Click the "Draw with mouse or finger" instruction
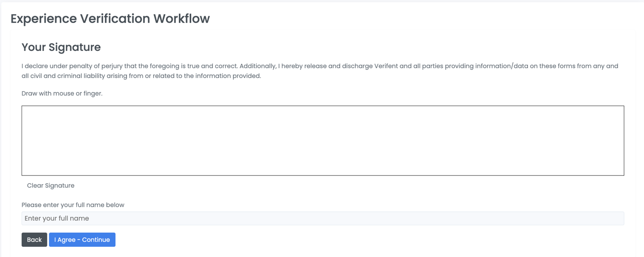The height and width of the screenshot is (257, 644). tap(62, 94)
